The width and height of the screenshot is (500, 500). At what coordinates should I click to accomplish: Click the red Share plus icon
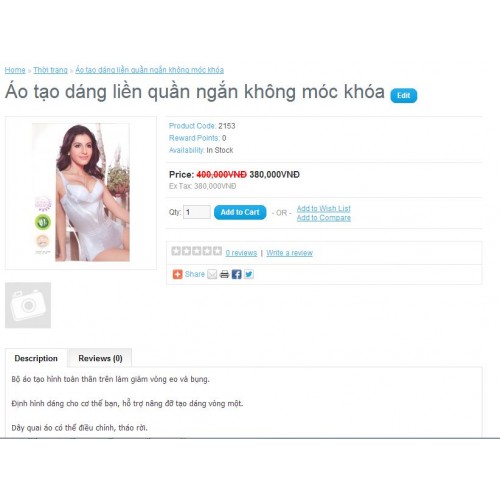click(x=177, y=274)
